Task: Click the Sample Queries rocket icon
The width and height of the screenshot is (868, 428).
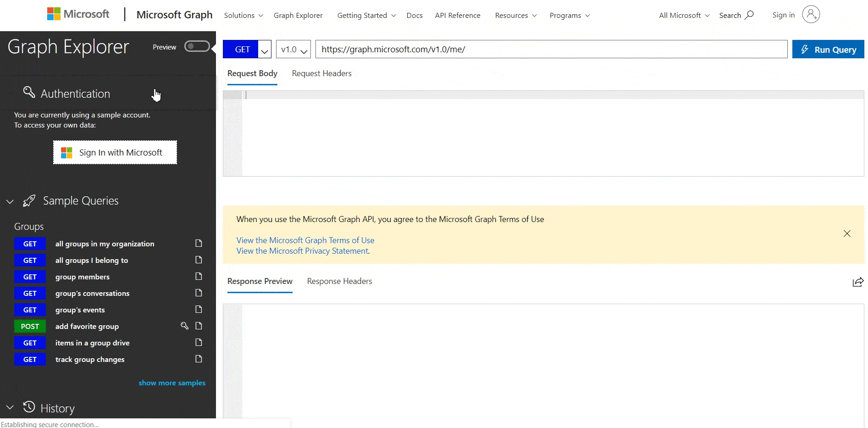Action: (x=29, y=200)
